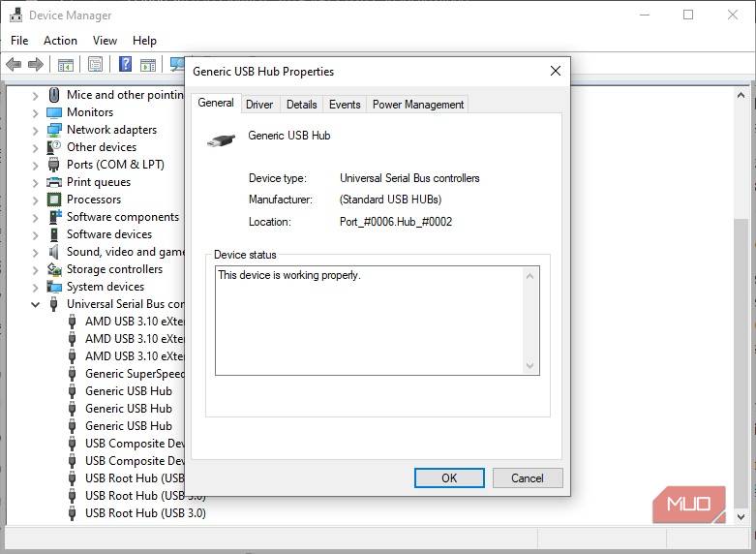Expand the Mice and other pointing devices node
This screenshot has height=554, width=756.
pos(35,96)
